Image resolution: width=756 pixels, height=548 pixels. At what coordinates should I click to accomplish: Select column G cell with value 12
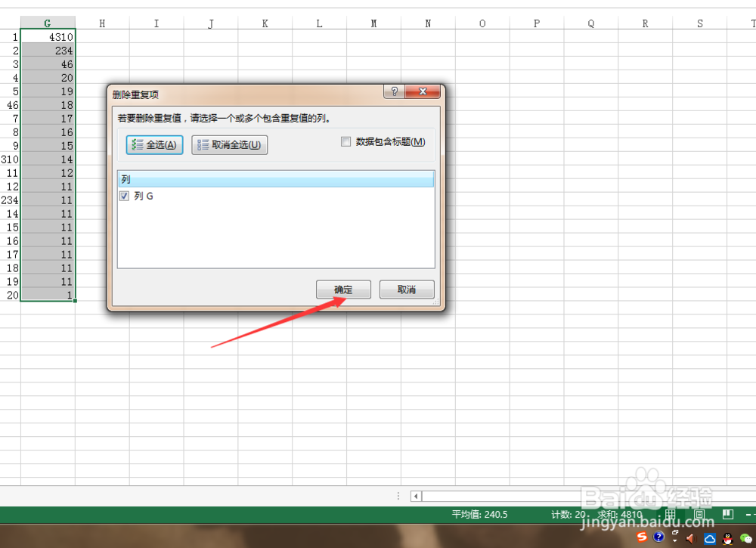pos(48,172)
